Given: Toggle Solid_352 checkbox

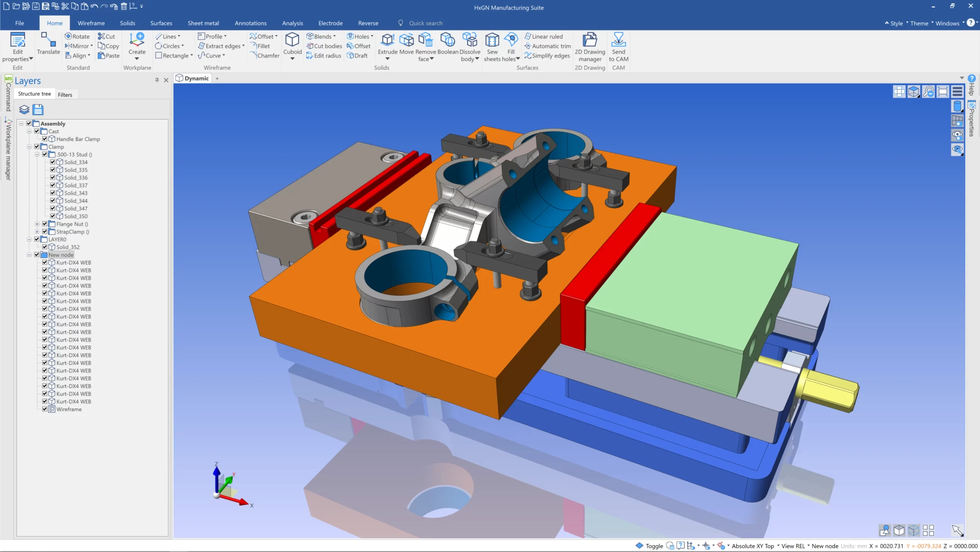Looking at the screenshot, I should pyautogui.click(x=45, y=247).
